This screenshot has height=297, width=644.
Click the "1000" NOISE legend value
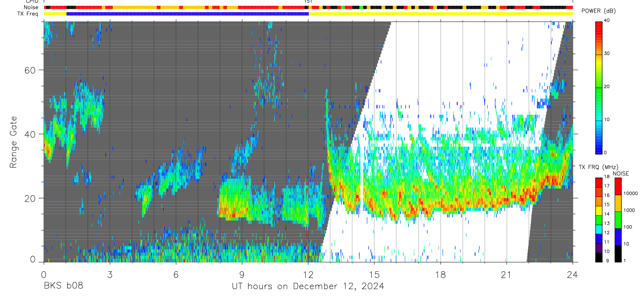[629, 210]
